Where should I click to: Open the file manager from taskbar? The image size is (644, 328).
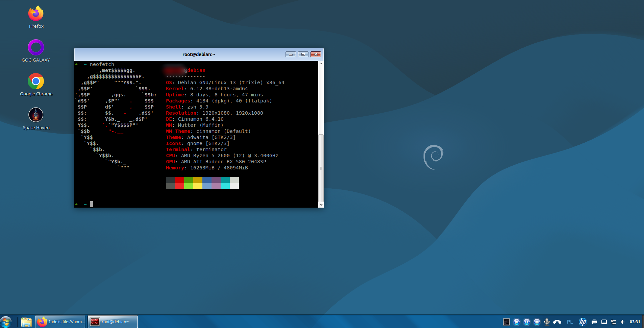tap(26, 322)
